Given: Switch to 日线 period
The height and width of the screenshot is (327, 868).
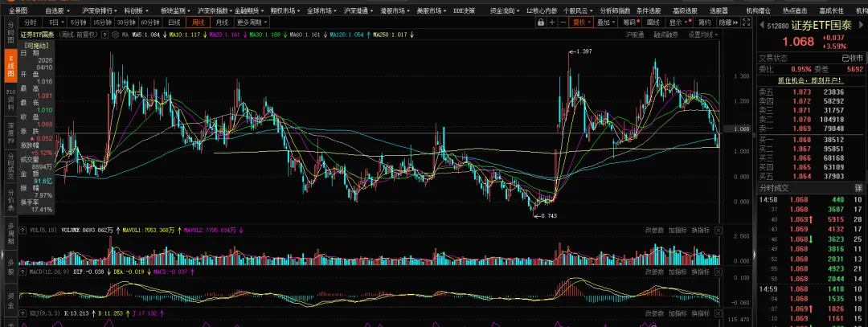Looking at the screenshot, I should tap(174, 22).
